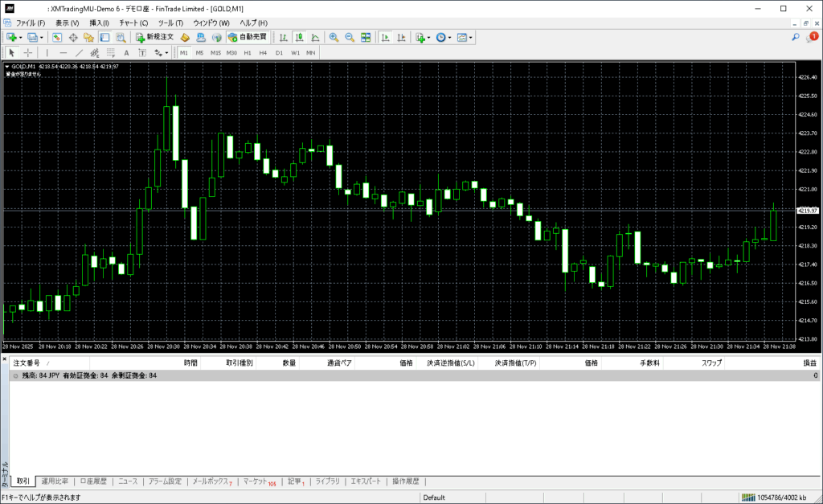The image size is (823, 504).
Task: Select the trendline drawing tool
Action: click(79, 52)
